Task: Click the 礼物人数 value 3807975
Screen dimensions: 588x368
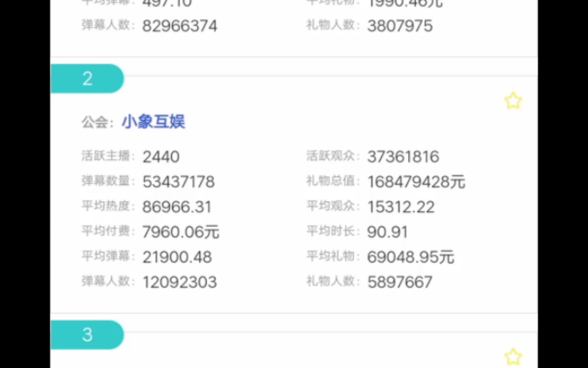Action: [x=400, y=26]
